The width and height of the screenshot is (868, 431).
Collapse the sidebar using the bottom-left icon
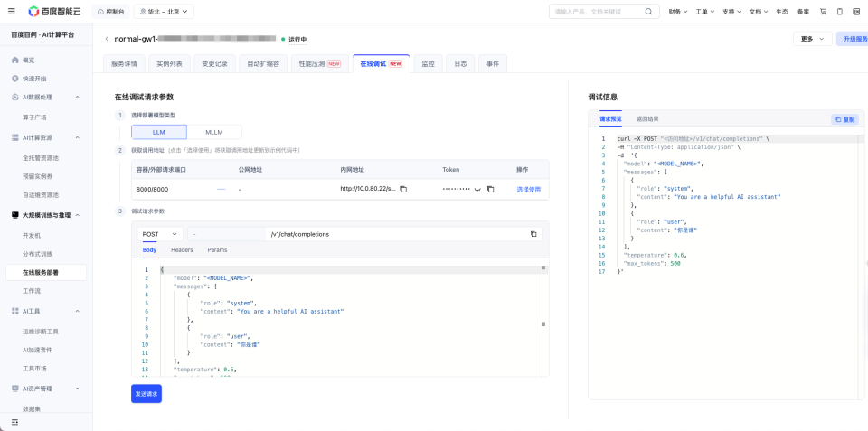coord(15,422)
